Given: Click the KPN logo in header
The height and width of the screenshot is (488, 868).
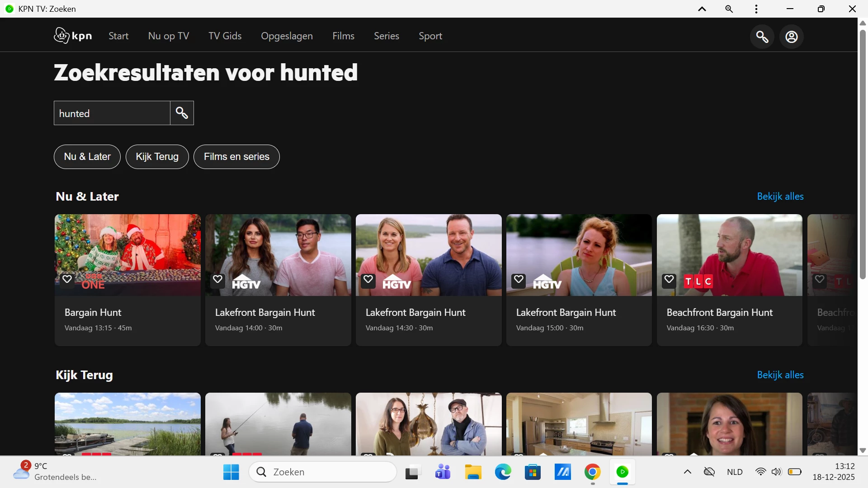Looking at the screenshot, I should [x=73, y=36].
